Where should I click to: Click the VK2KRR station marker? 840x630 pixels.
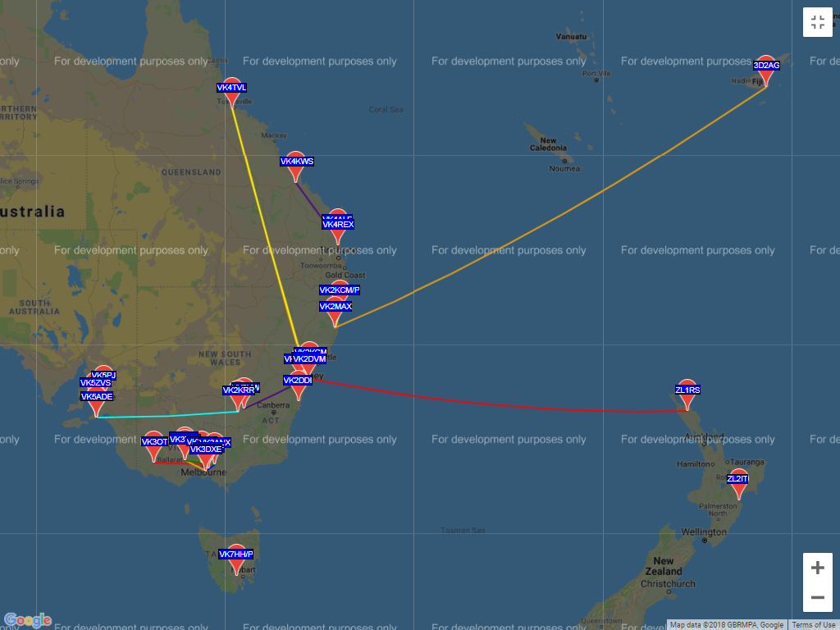pos(238,394)
